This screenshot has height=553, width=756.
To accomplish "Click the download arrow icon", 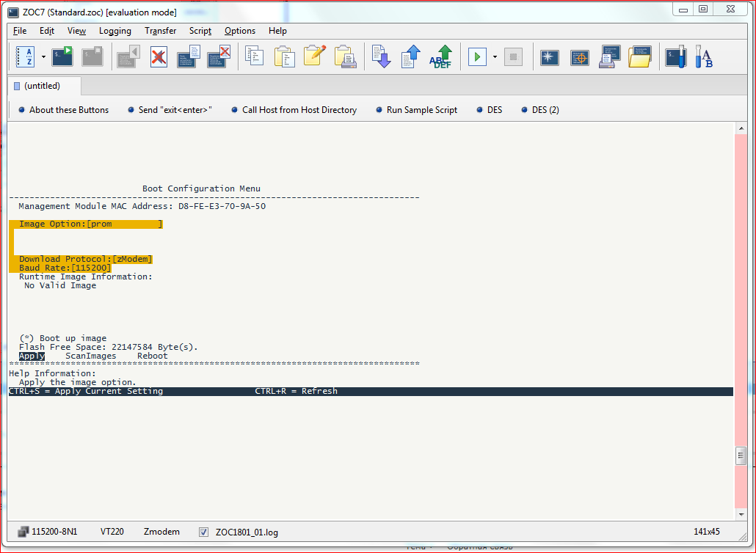I will pyautogui.click(x=382, y=57).
